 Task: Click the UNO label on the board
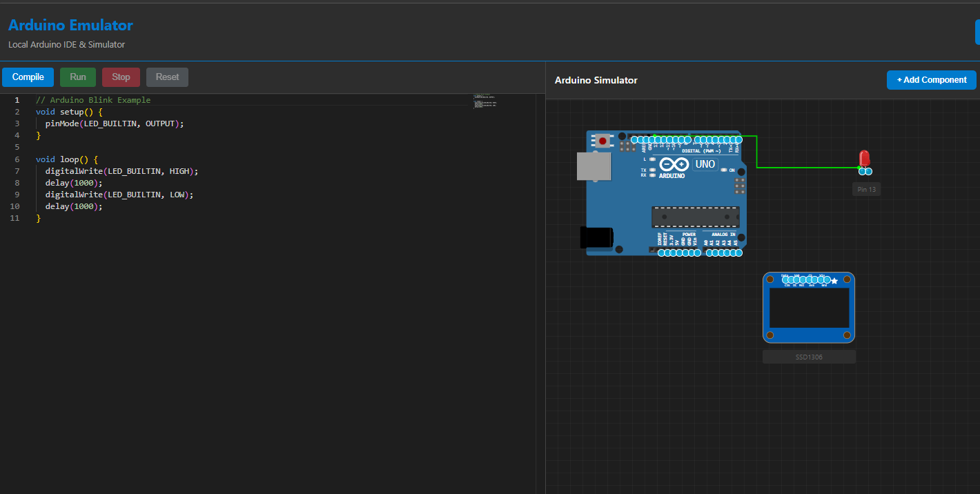(705, 164)
